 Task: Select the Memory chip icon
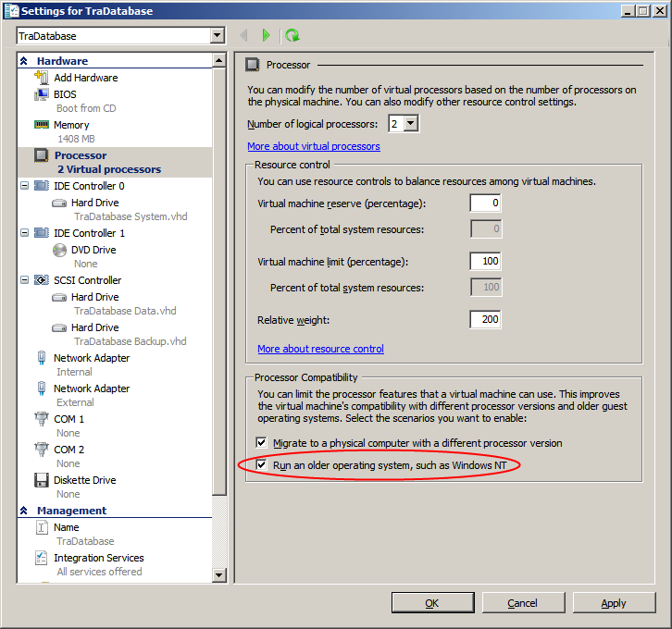coord(41,125)
